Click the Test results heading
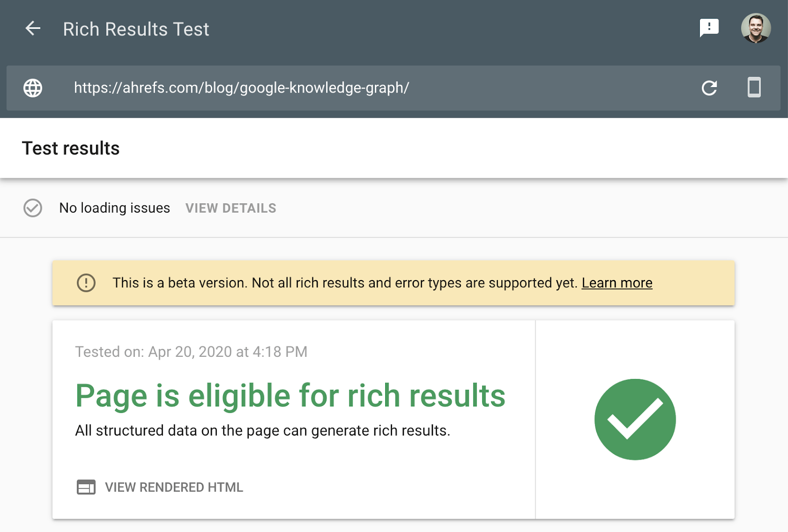Image resolution: width=788 pixels, height=532 pixels. (x=70, y=148)
